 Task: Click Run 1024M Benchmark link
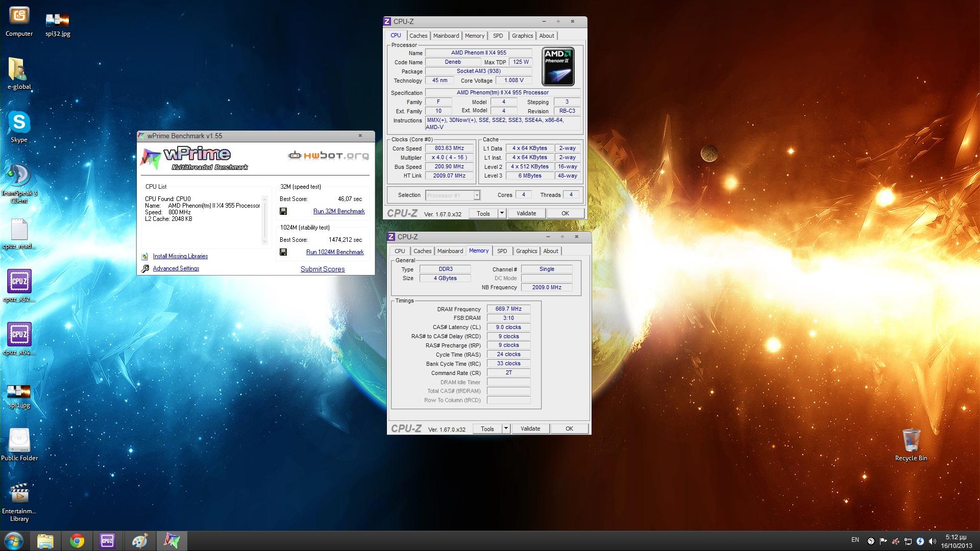pyautogui.click(x=335, y=252)
